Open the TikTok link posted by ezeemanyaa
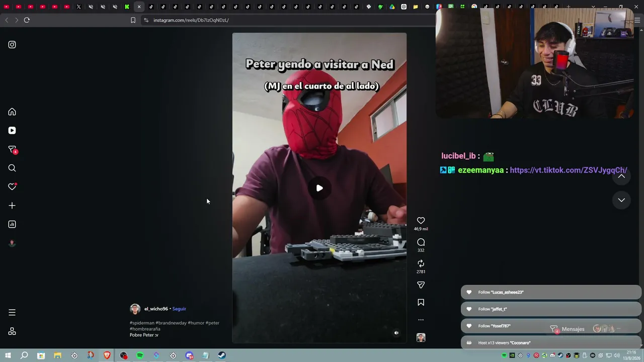 point(569,170)
